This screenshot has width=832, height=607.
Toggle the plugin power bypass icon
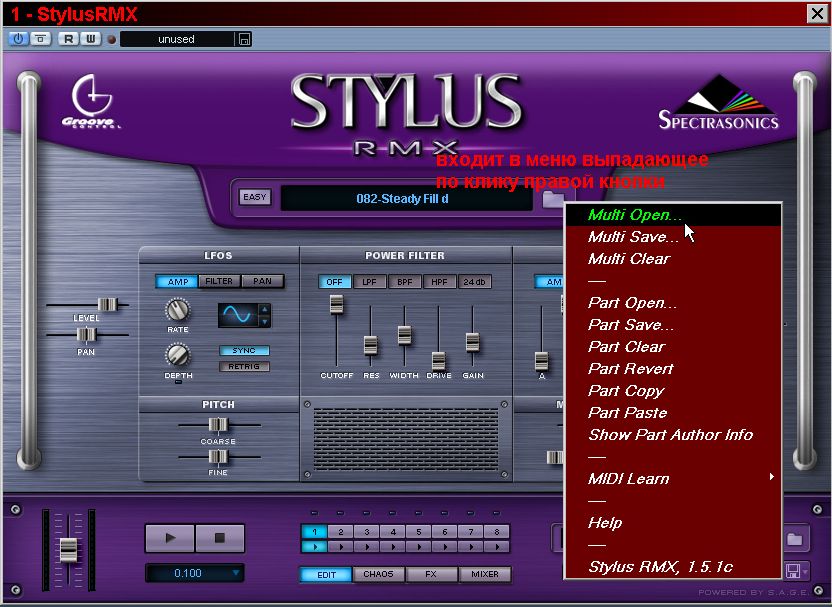[19, 39]
